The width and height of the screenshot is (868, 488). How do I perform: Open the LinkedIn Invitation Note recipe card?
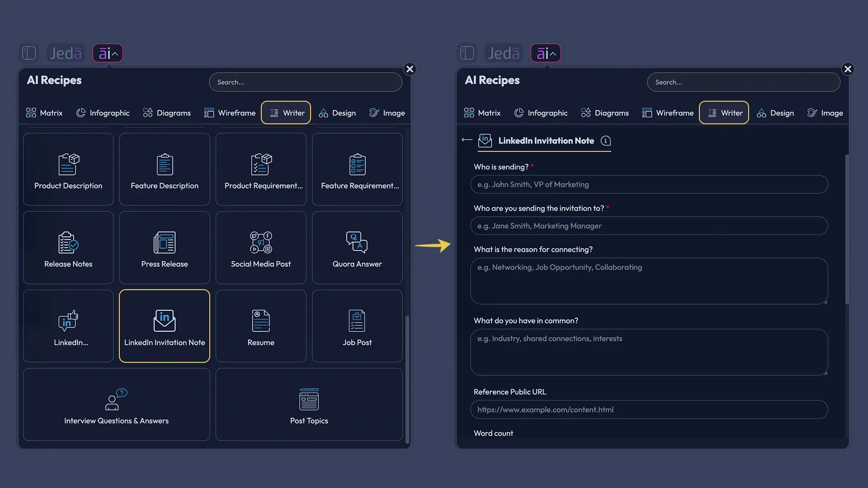pos(165,326)
